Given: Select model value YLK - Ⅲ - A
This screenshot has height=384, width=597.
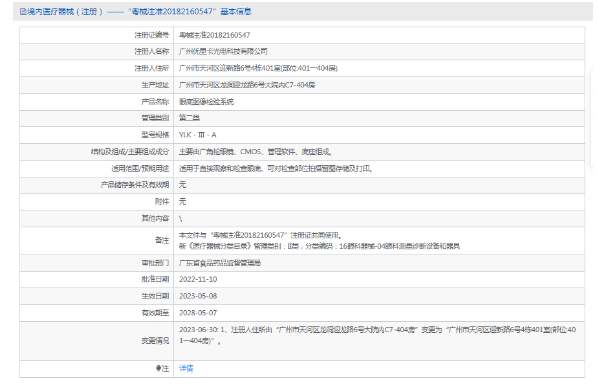Looking at the screenshot, I should pos(198,135).
